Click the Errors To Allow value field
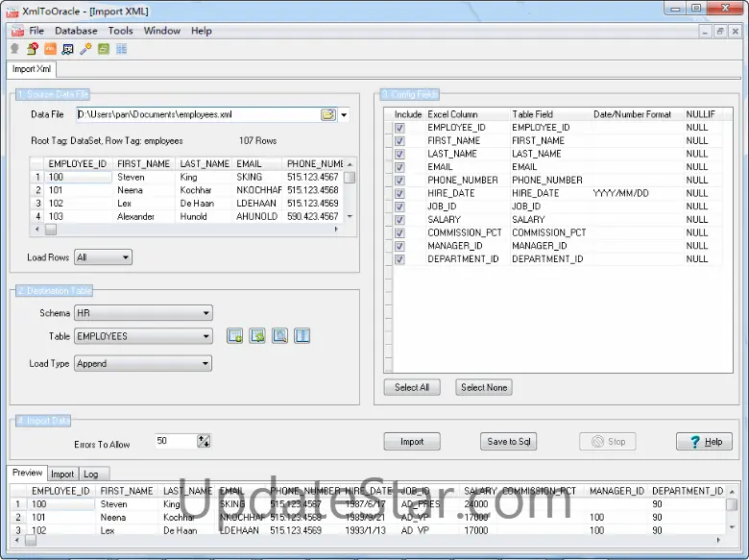This screenshot has height=560, width=749. [177, 441]
